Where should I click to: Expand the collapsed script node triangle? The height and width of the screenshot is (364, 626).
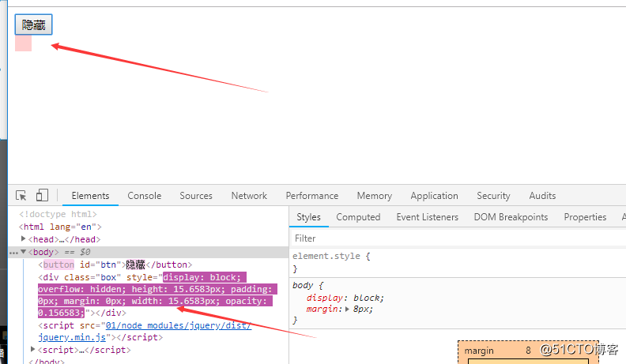pyautogui.click(x=33, y=349)
